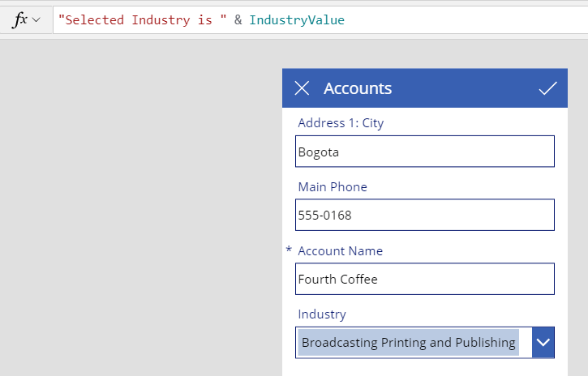Submit form with the checkmark icon
588x376 pixels.
(x=548, y=88)
